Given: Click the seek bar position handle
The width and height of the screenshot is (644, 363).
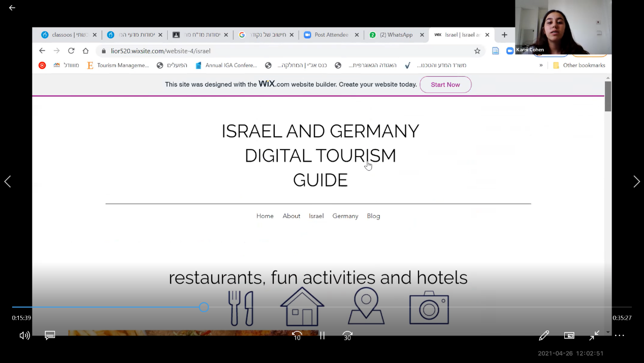Looking at the screenshot, I should pos(204,307).
